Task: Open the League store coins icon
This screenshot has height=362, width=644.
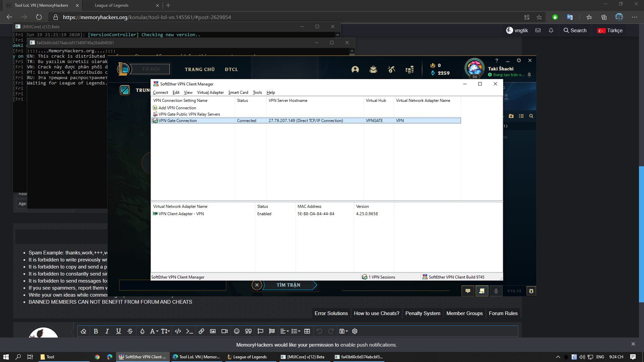Action: (410, 69)
